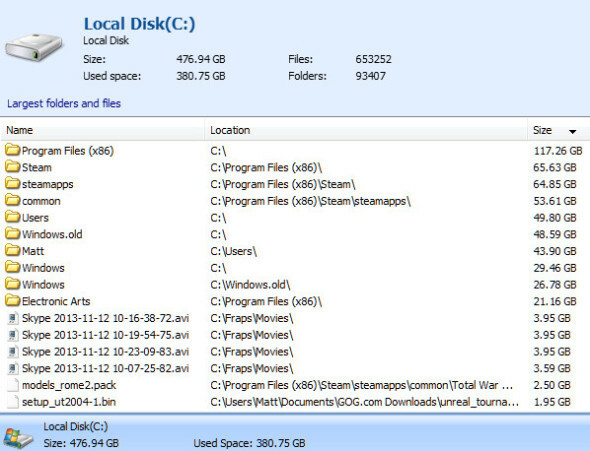Select the setup_ut2004-1.bin file name
The height and width of the screenshot is (451, 590).
coord(69,402)
